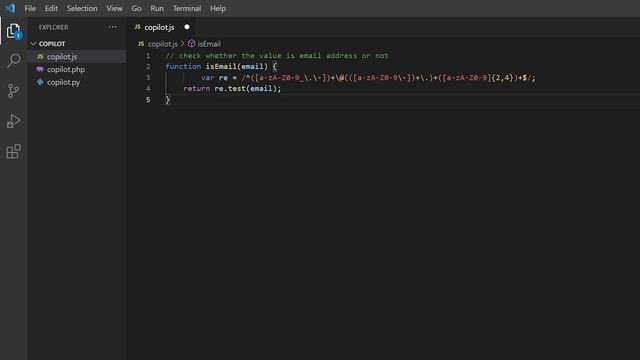
Task: Click line number 3 in the gutter
Action: click(x=148, y=78)
